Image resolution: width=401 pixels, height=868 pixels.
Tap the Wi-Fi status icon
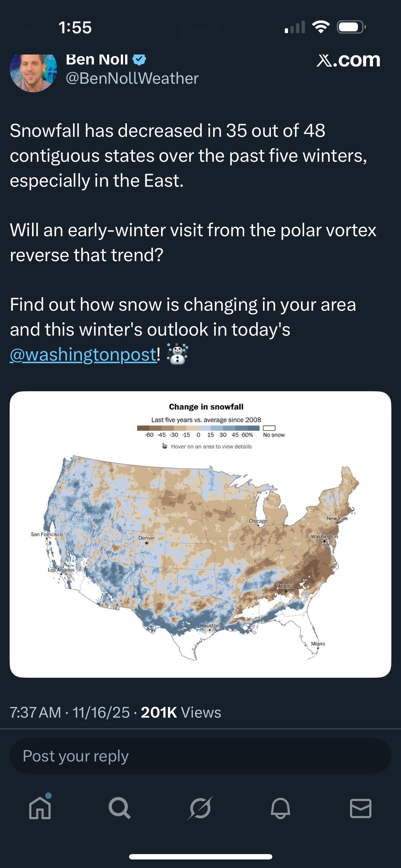click(x=321, y=27)
